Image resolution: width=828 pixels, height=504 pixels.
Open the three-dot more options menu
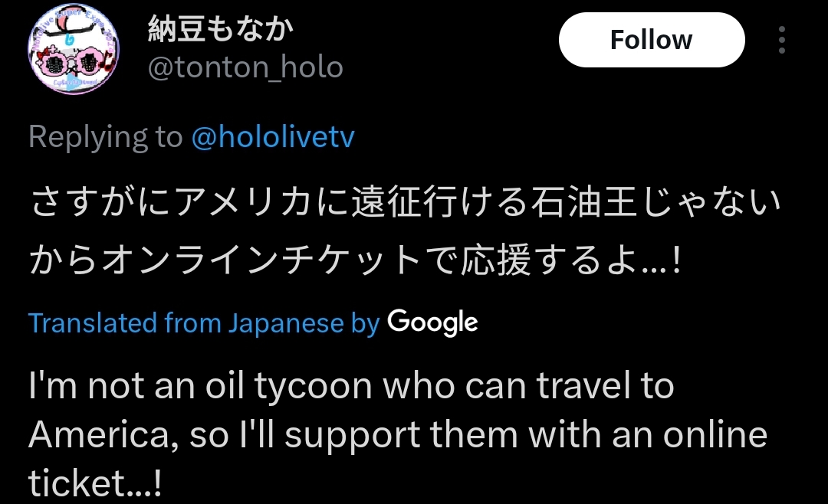(x=781, y=40)
